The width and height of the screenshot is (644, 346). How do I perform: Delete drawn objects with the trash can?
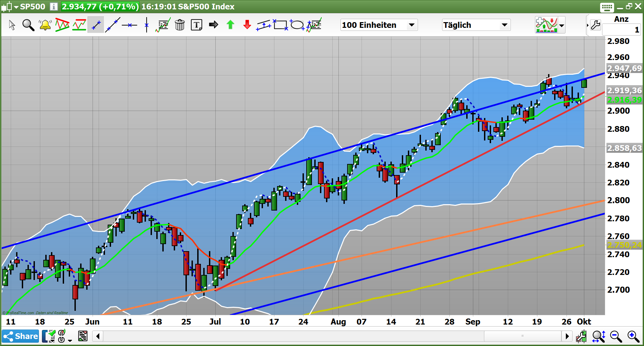coord(180,25)
